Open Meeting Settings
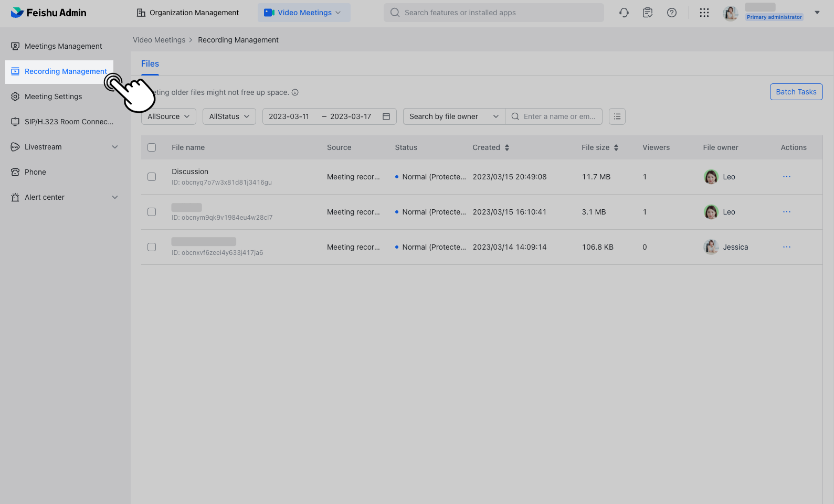 (53, 96)
